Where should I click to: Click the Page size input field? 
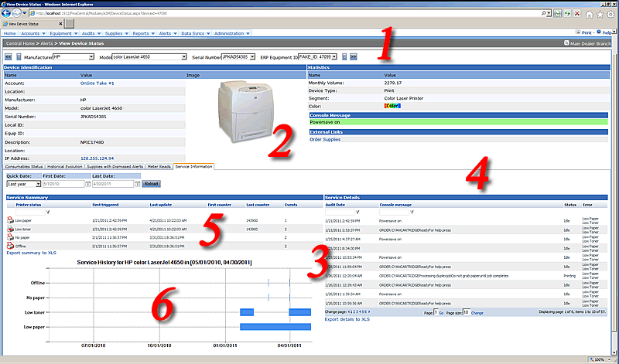[467, 312]
